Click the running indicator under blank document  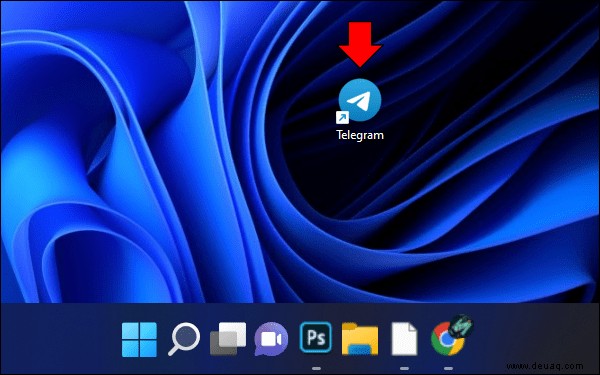(x=404, y=368)
